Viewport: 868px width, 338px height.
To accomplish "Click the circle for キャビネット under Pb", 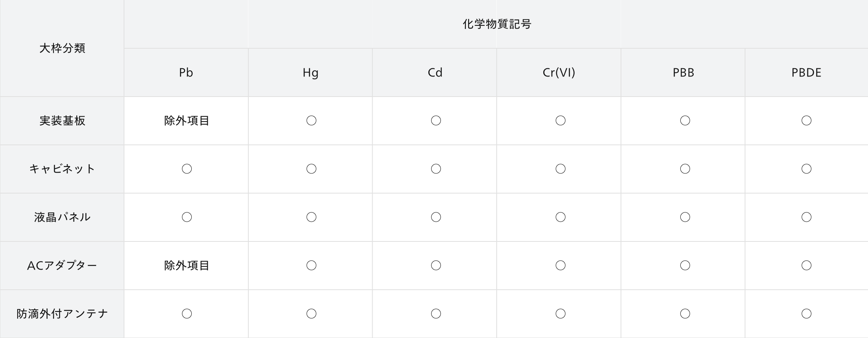I will coord(187,169).
